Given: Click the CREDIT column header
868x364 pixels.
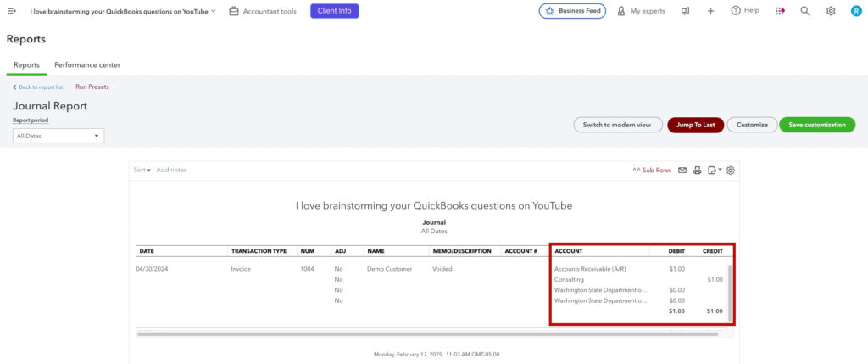Looking at the screenshot, I should [x=712, y=251].
